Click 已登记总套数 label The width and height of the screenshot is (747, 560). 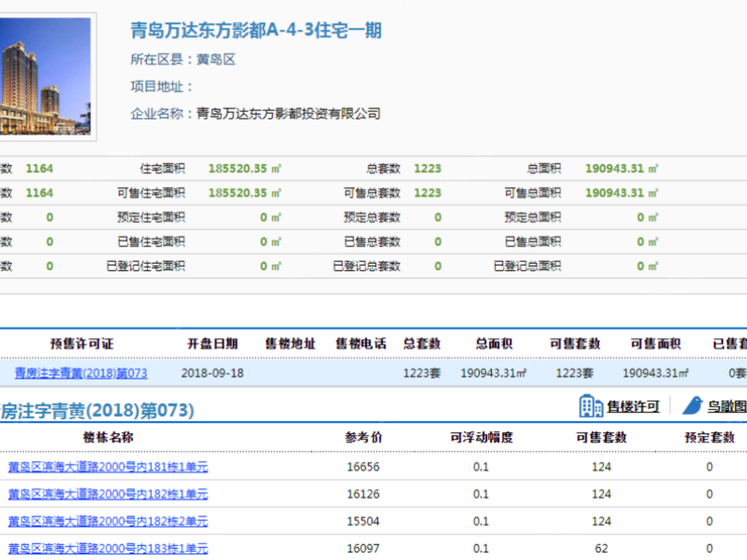click(x=366, y=266)
